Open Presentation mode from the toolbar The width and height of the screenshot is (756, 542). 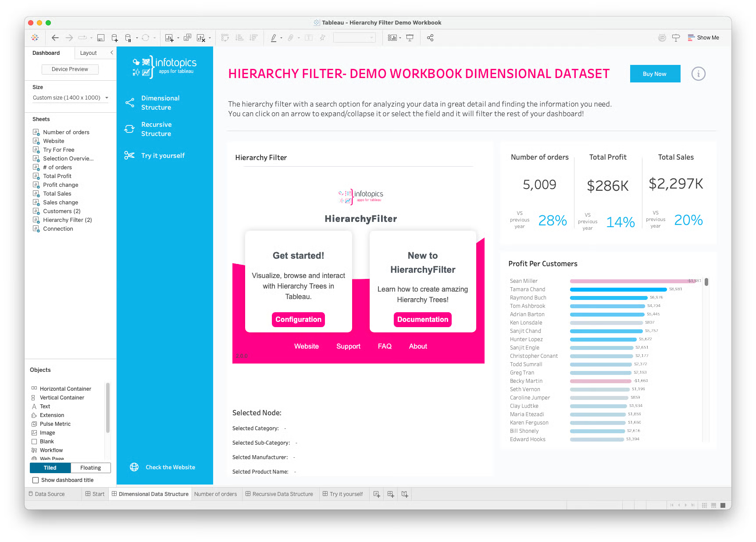click(x=410, y=38)
